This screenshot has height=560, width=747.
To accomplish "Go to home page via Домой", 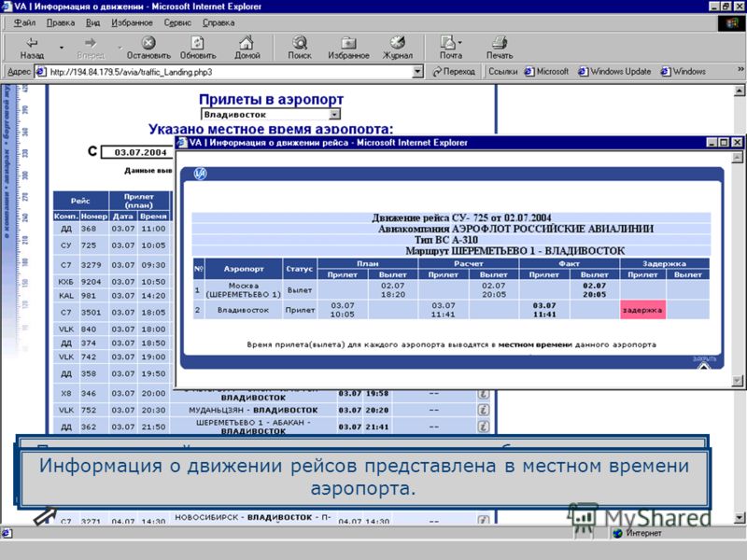I will click(247, 49).
